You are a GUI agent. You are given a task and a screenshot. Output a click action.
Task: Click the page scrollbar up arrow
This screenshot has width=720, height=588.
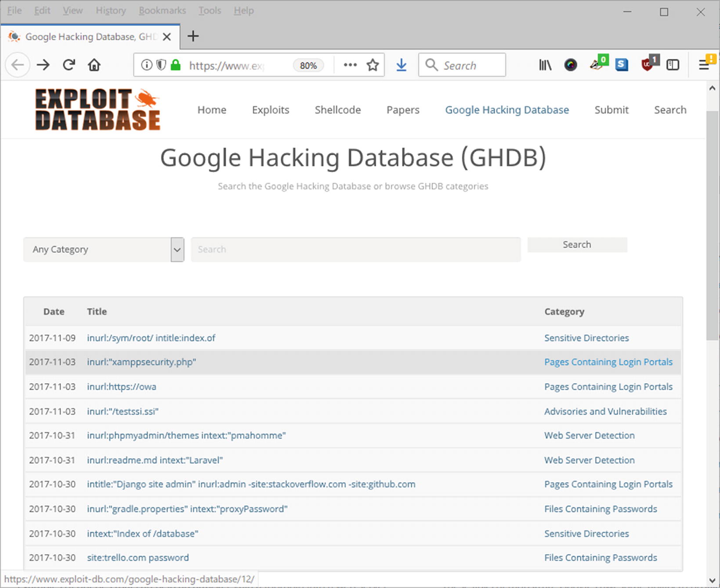[712, 88]
